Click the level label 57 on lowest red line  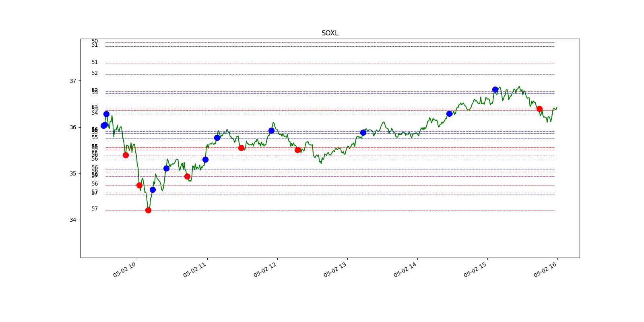95,208
